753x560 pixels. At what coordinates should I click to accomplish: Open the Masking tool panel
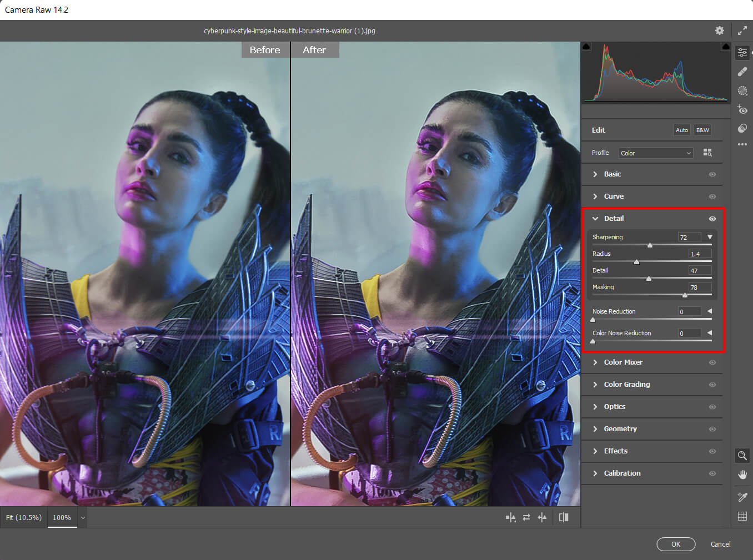pyautogui.click(x=742, y=90)
